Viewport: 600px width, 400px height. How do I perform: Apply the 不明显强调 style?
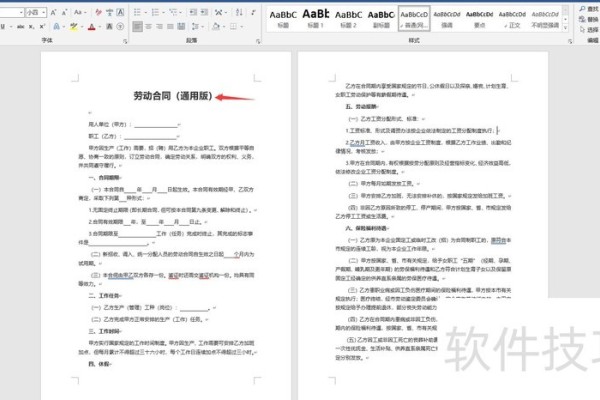(x=545, y=19)
